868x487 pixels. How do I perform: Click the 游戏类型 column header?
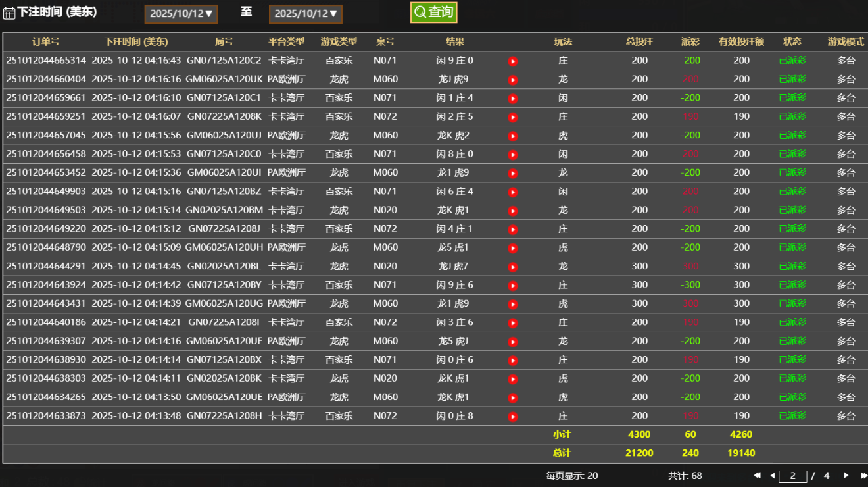[339, 41]
